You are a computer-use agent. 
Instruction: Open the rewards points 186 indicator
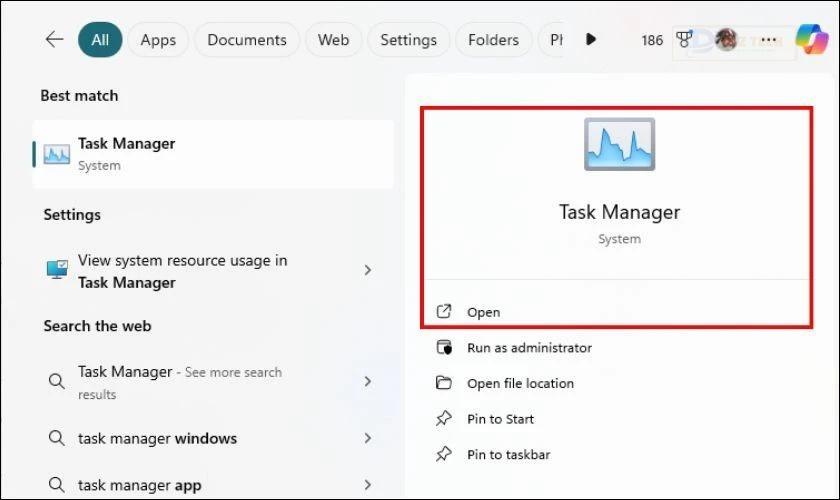pyautogui.click(x=652, y=40)
